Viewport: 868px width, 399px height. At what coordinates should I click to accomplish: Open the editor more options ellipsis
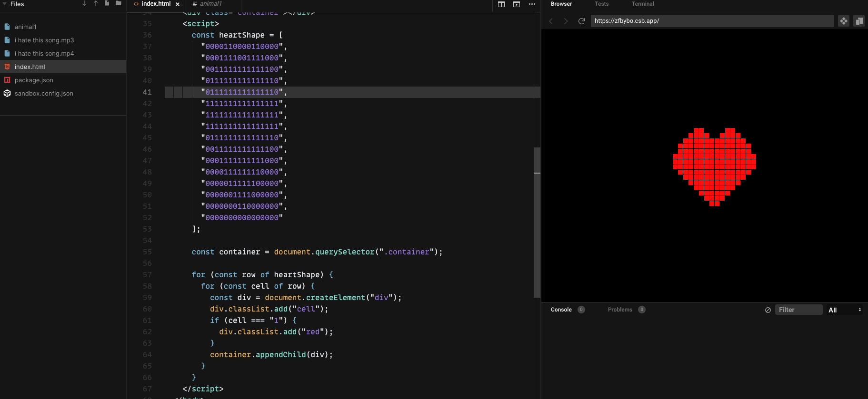[532, 4]
